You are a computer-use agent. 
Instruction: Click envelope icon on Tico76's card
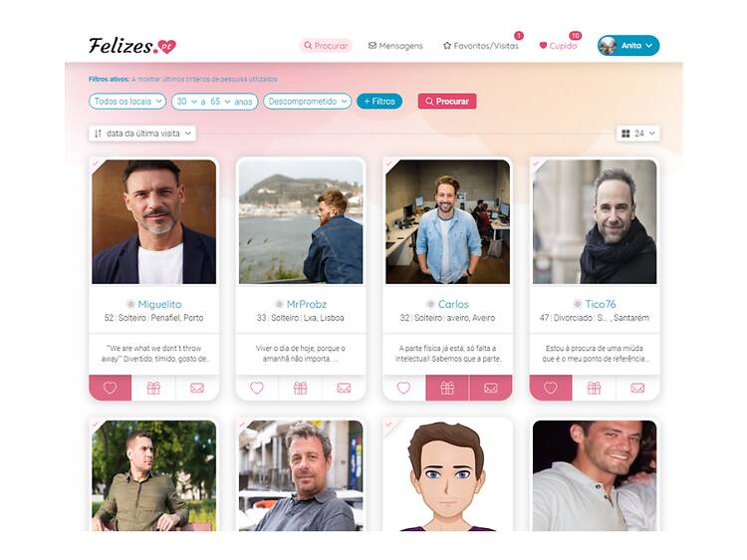point(637,388)
